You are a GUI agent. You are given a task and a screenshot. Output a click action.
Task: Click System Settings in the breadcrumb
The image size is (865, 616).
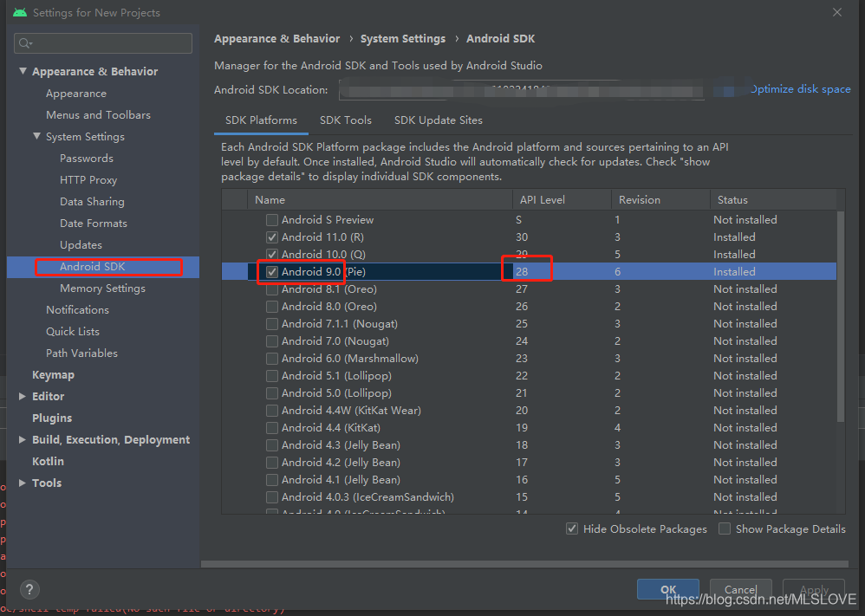[403, 39]
